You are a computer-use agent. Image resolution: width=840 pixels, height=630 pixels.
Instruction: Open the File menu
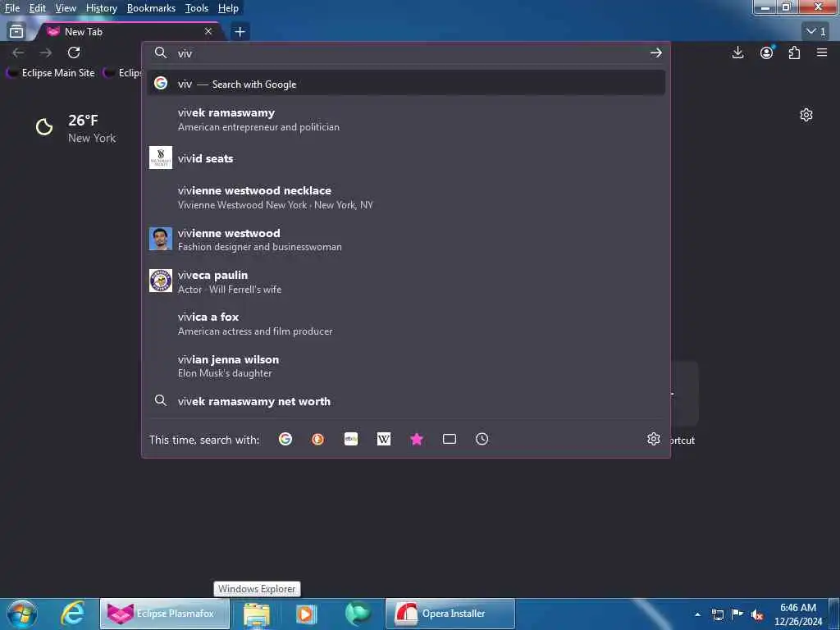click(11, 8)
